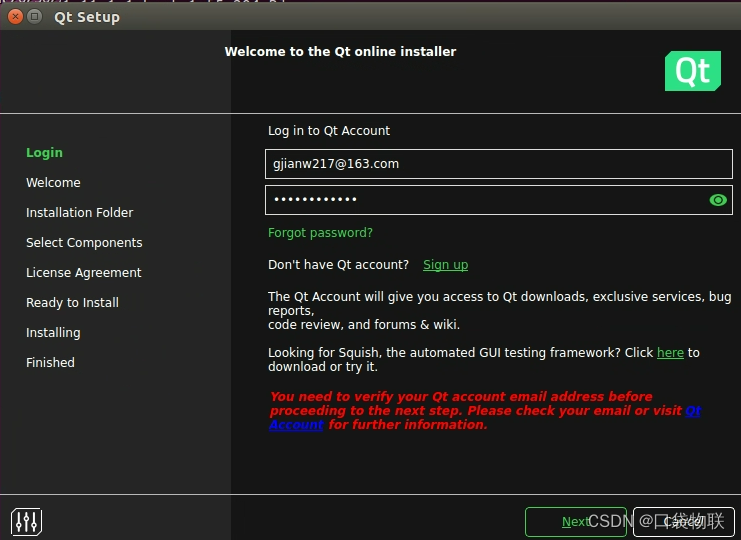The image size is (741, 540).
Task: Click the green Qt logo
Action: (693, 71)
